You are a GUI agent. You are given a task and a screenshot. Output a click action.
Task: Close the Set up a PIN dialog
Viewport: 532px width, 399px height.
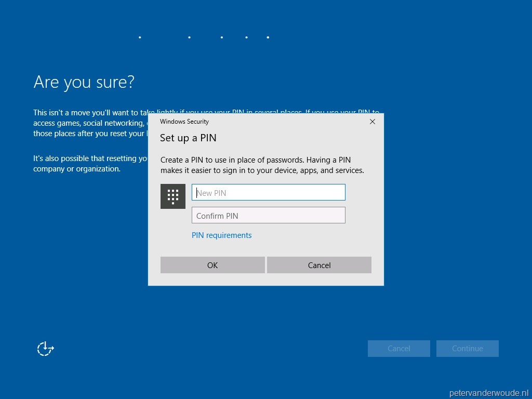point(372,122)
